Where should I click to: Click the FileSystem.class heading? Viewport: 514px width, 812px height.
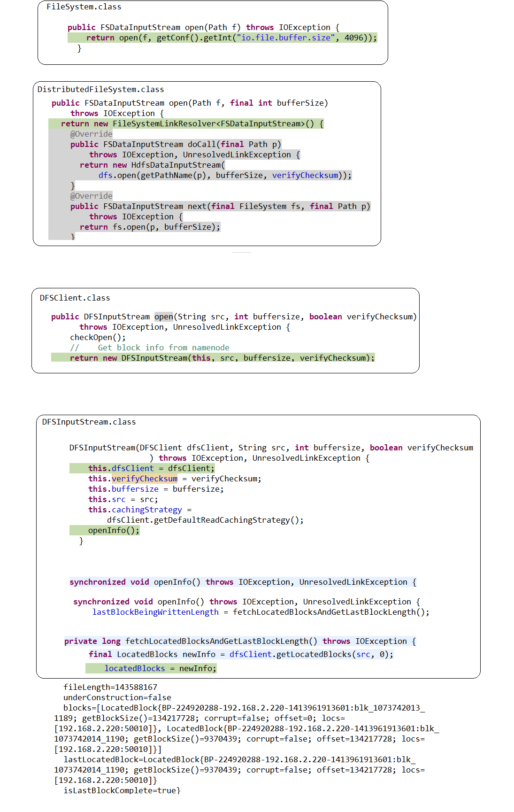pos(84,7)
